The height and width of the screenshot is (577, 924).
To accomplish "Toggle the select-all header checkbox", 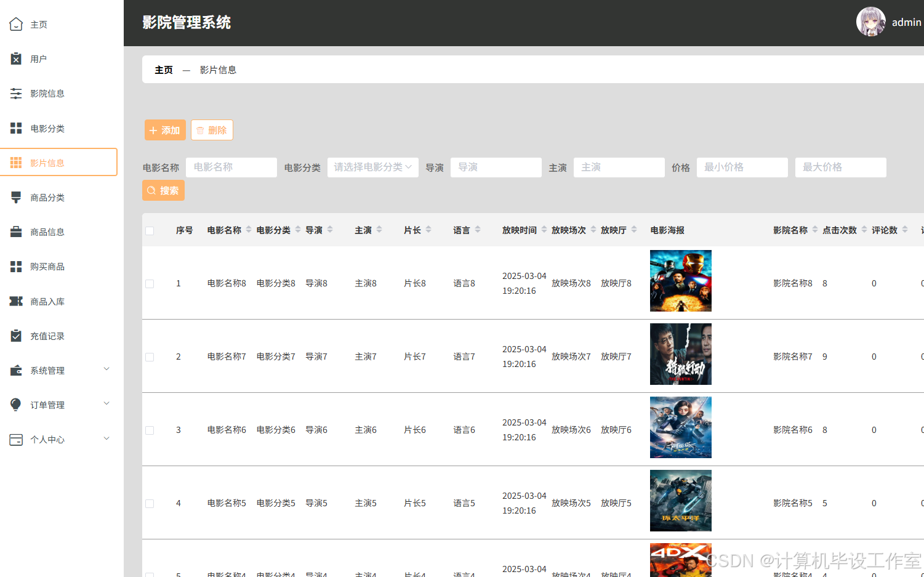I will pyautogui.click(x=150, y=231).
